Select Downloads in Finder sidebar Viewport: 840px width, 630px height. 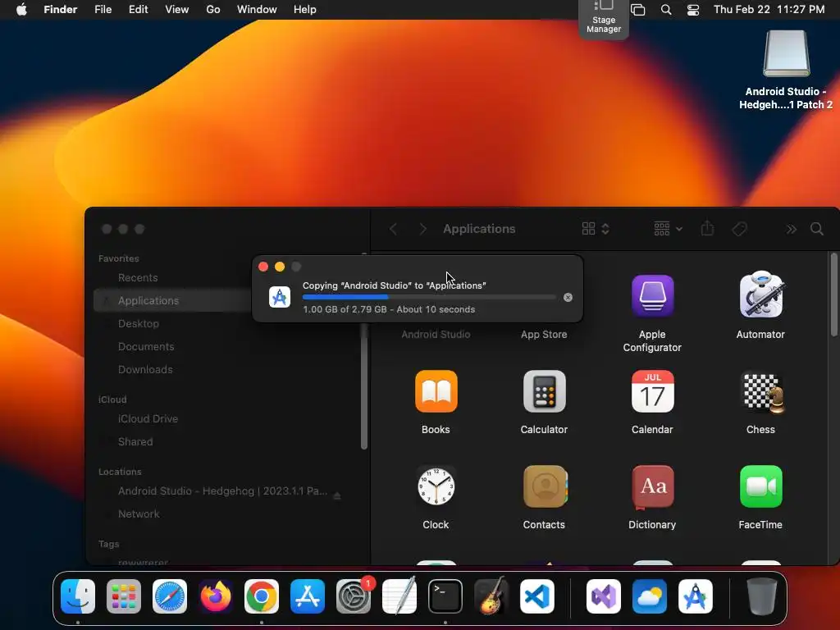tap(145, 370)
